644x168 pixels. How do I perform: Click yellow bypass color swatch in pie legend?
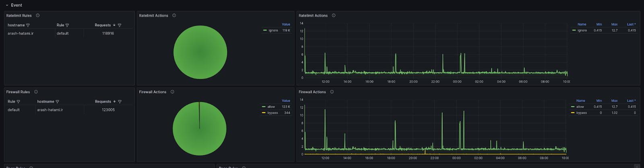point(264,113)
